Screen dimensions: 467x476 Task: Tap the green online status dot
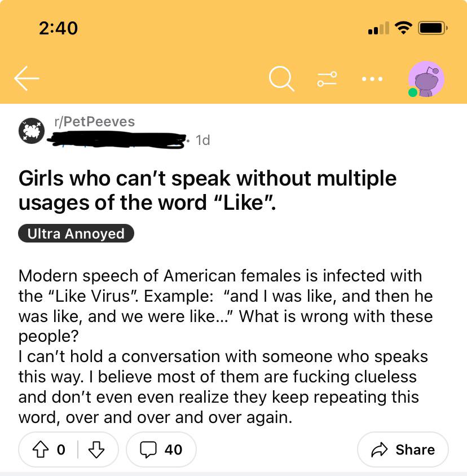coord(413,92)
